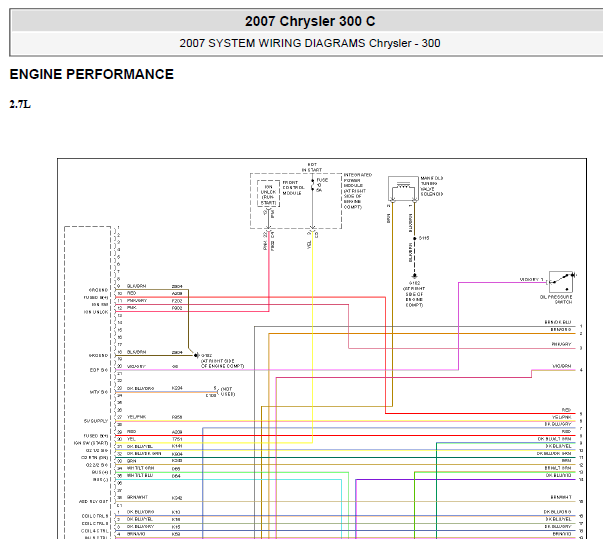The image size is (603, 539).
Task: Click the yellow vertical wire
Action: 313,338
